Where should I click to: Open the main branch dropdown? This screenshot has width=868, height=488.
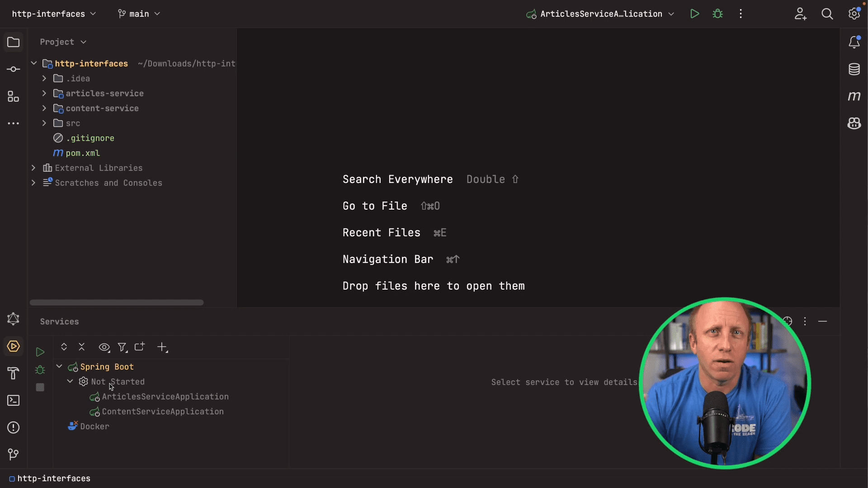tap(138, 14)
